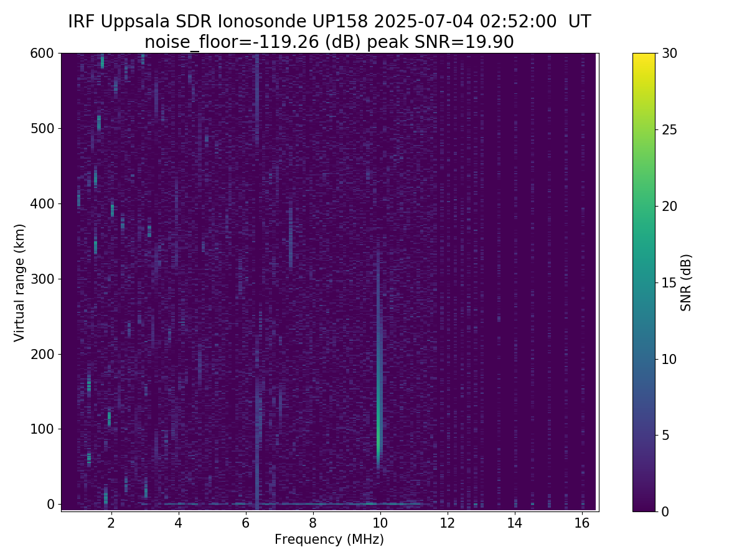Image resolution: width=747 pixels, height=560 pixels.
Task: Click the bright green echo trace at 10 MHz
Action: coord(379,429)
